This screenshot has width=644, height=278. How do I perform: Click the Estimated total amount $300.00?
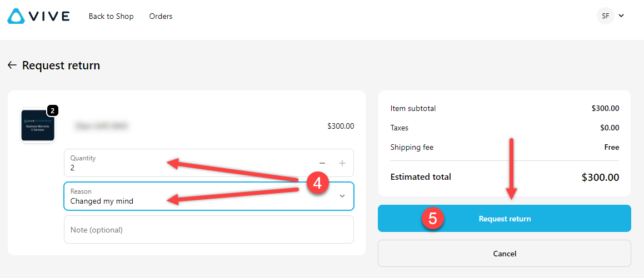[601, 178]
